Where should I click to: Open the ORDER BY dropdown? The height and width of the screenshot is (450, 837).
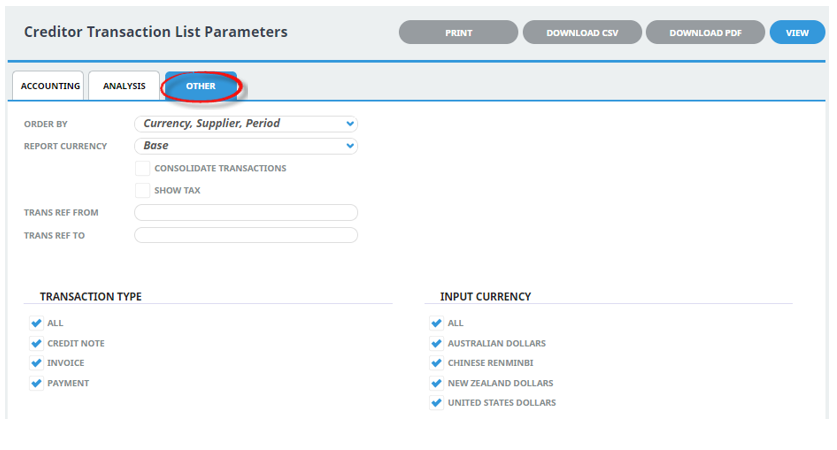(246, 124)
